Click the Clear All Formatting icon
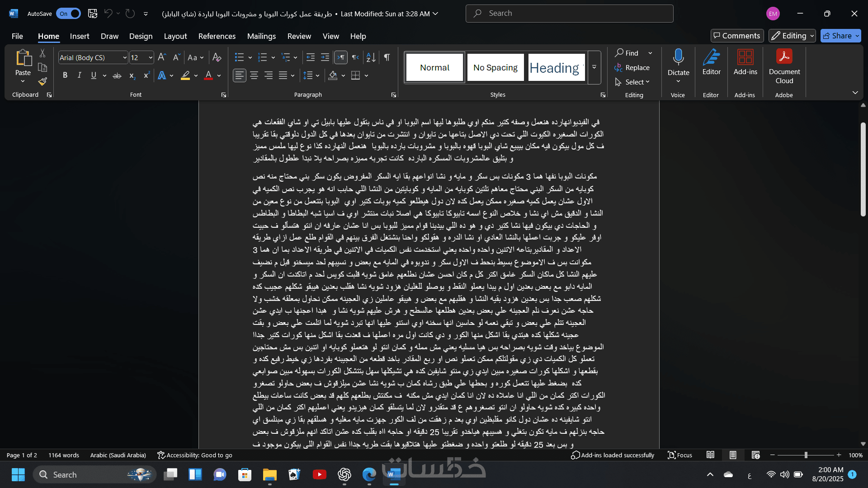 (x=217, y=57)
